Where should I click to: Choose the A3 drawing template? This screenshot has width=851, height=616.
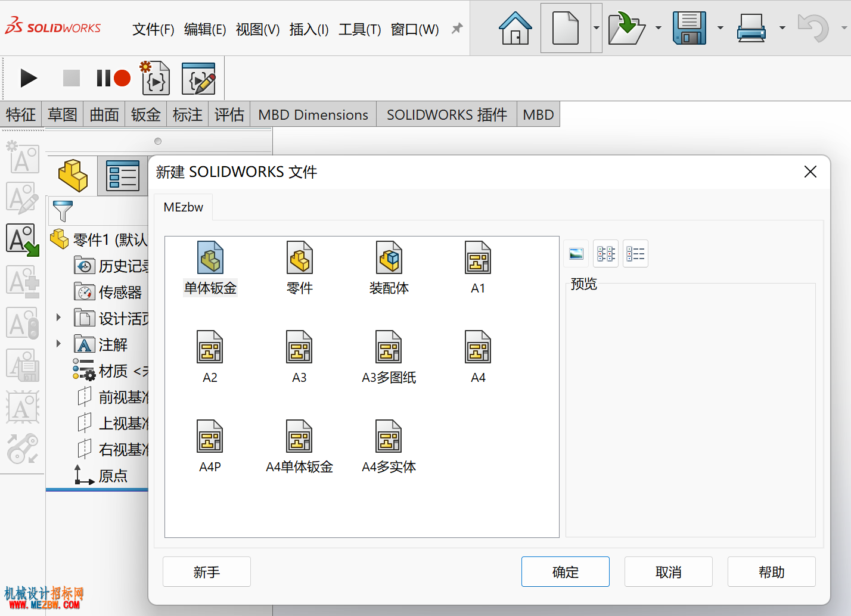[299, 357]
